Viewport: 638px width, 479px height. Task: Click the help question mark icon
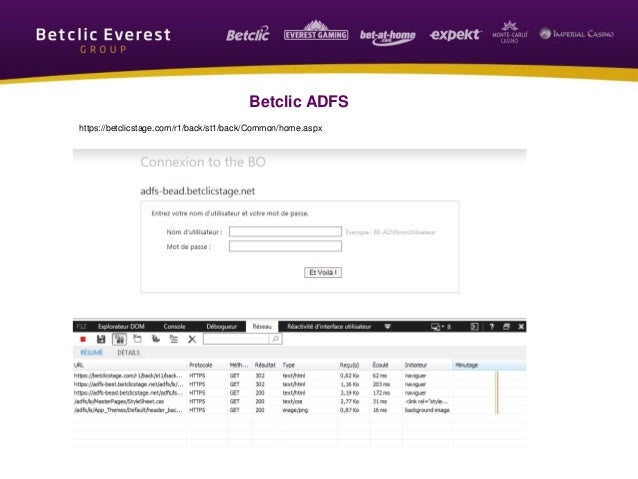coord(492,326)
